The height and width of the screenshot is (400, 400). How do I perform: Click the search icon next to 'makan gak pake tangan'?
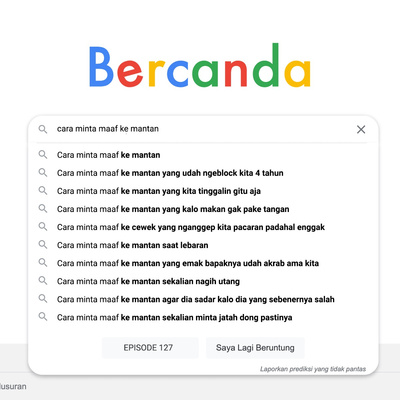[x=43, y=208]
